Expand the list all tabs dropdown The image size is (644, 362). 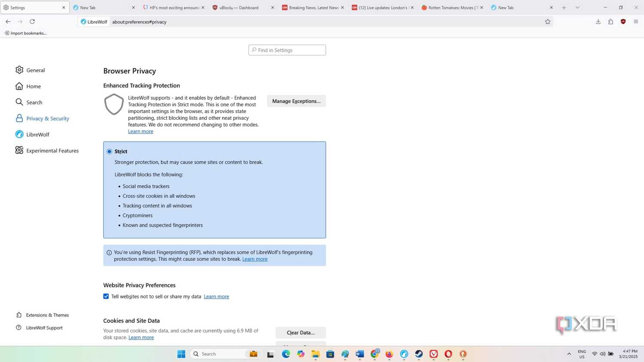pos(577,8)
